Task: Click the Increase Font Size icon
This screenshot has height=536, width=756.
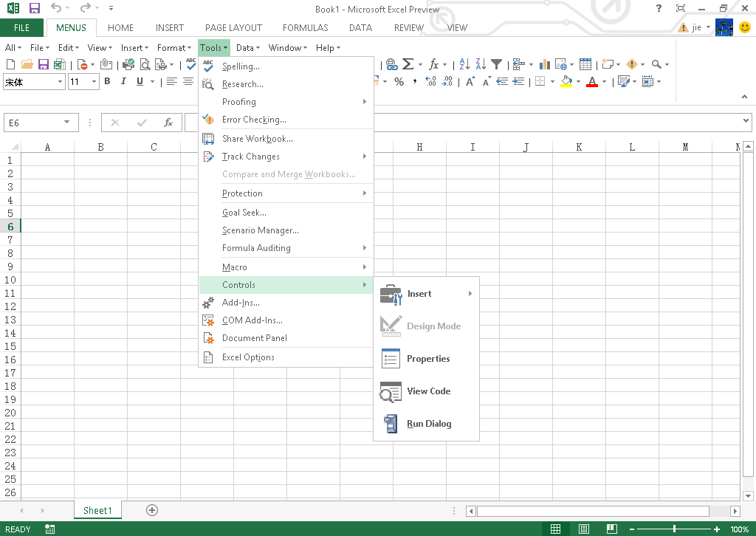Action: pos(470,82)
